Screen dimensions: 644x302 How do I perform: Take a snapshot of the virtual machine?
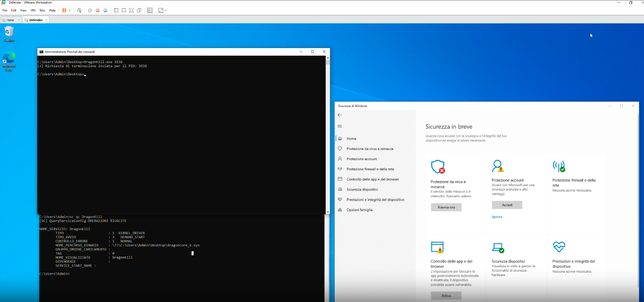pos(90,11)
